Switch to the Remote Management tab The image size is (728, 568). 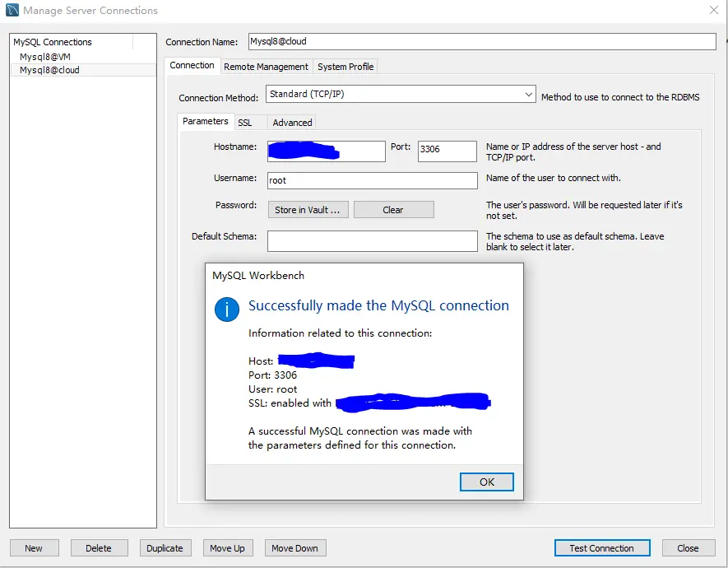(x=266, y=67)
